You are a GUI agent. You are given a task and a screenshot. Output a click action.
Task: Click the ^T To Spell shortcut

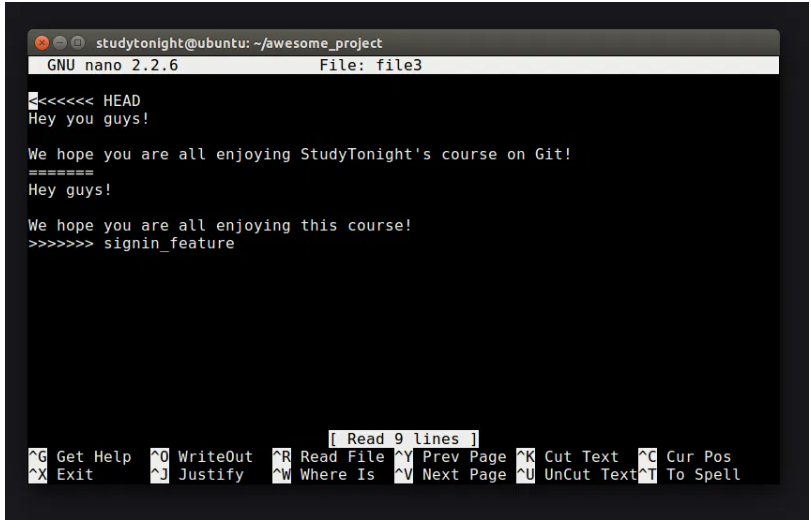coord(692,475)
